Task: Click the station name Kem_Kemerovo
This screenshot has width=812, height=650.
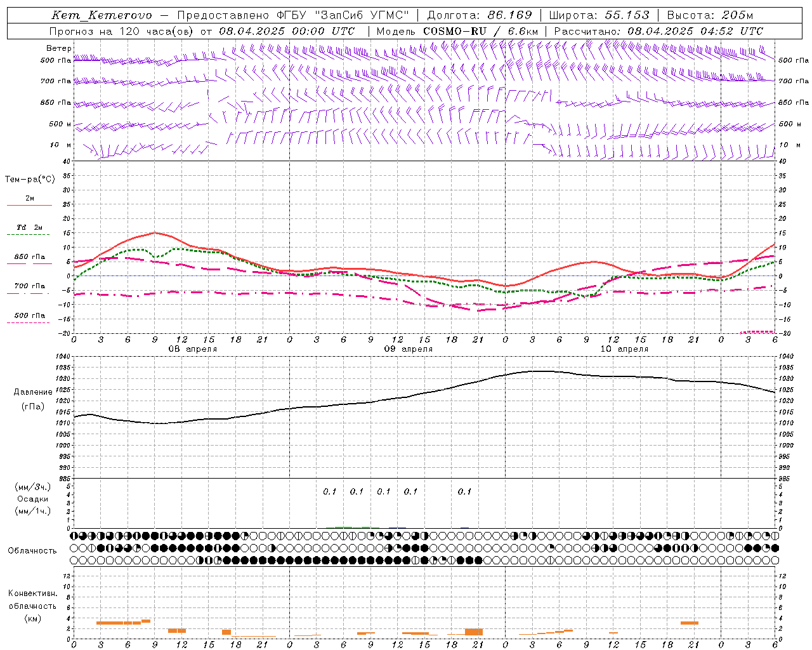Action: (102, 15)
